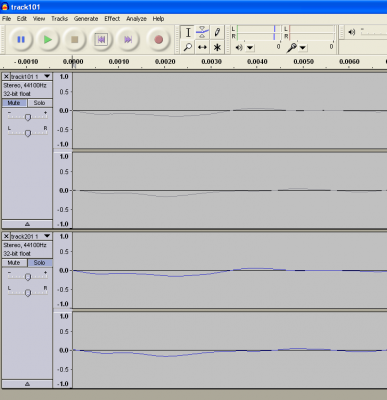Image resolution: width=387 pixels, height=400 pixels.
Task: Skip to start of the project
Action: tap(101, 40)
